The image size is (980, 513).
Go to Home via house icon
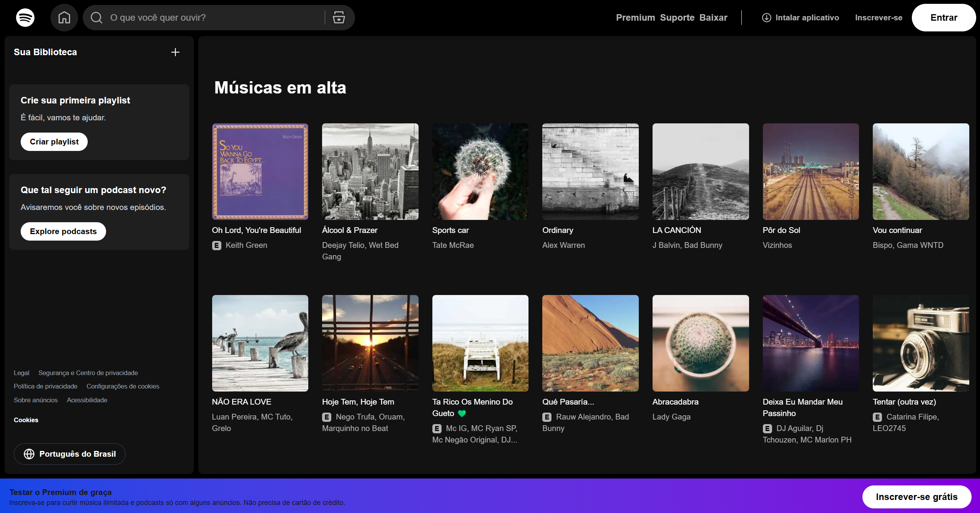pos(64,18)
